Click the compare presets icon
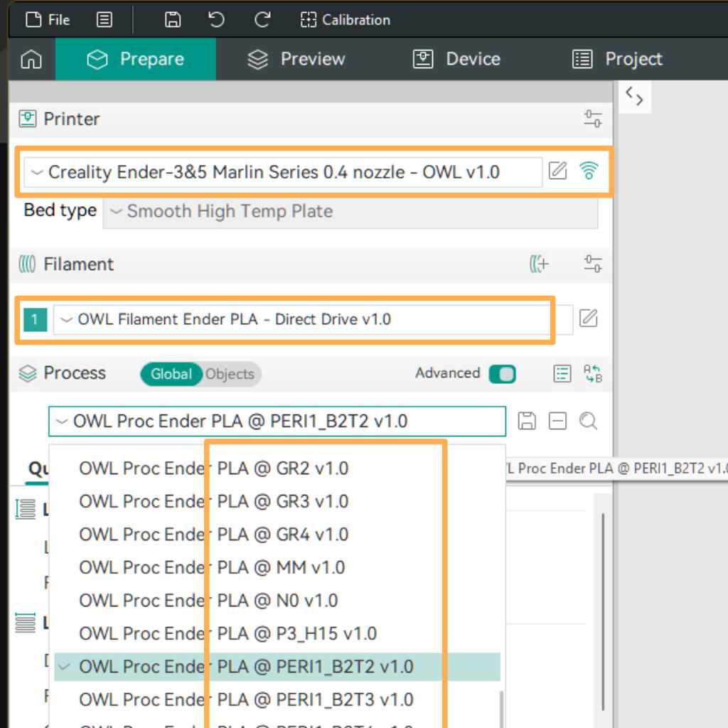This screenshot has width=728, height=728. click(x=592, y=374)
